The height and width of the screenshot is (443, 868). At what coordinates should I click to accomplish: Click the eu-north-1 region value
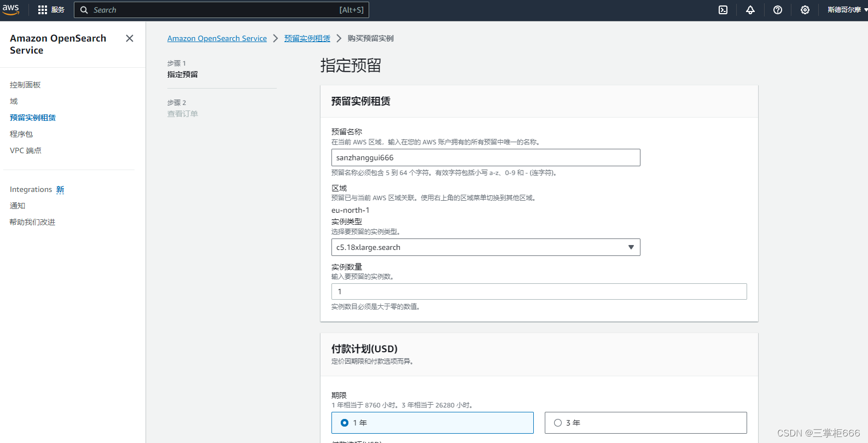coord(351,210)
